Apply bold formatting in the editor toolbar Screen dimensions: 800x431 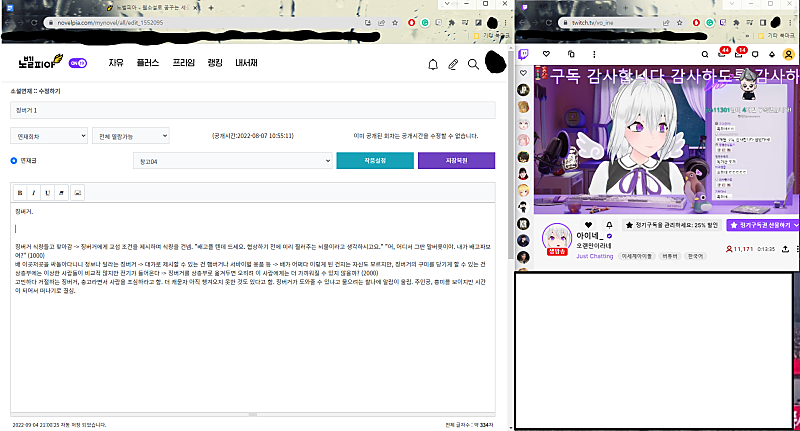coord(20,193)
